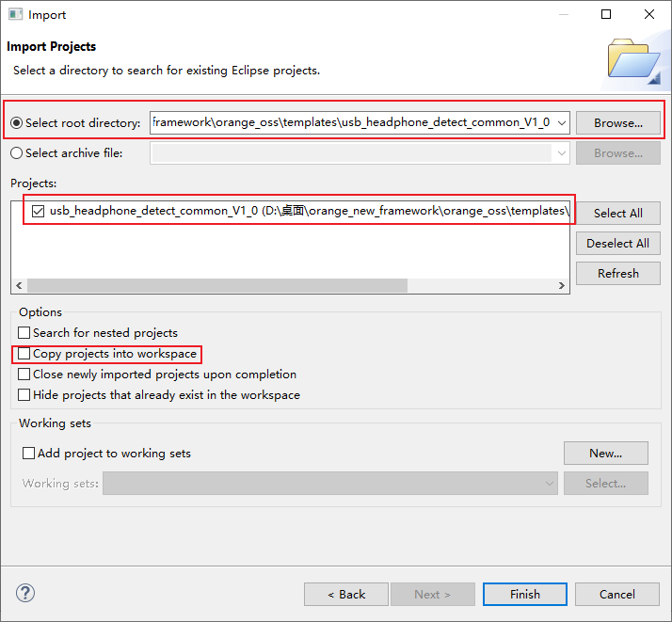Screen dimensions: 672x622
Task: Check Hide projects that already exist
Action: (x=24, y=395)
